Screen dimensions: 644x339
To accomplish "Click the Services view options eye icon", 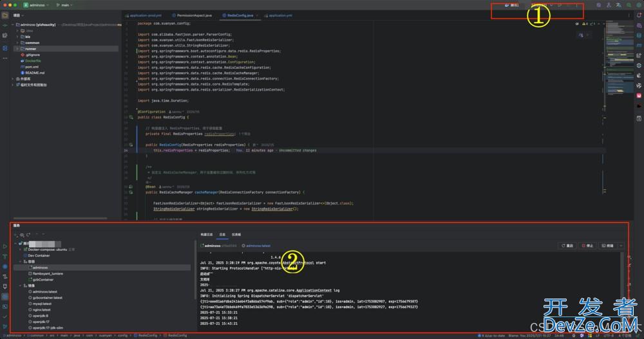I will click(22, 235).
